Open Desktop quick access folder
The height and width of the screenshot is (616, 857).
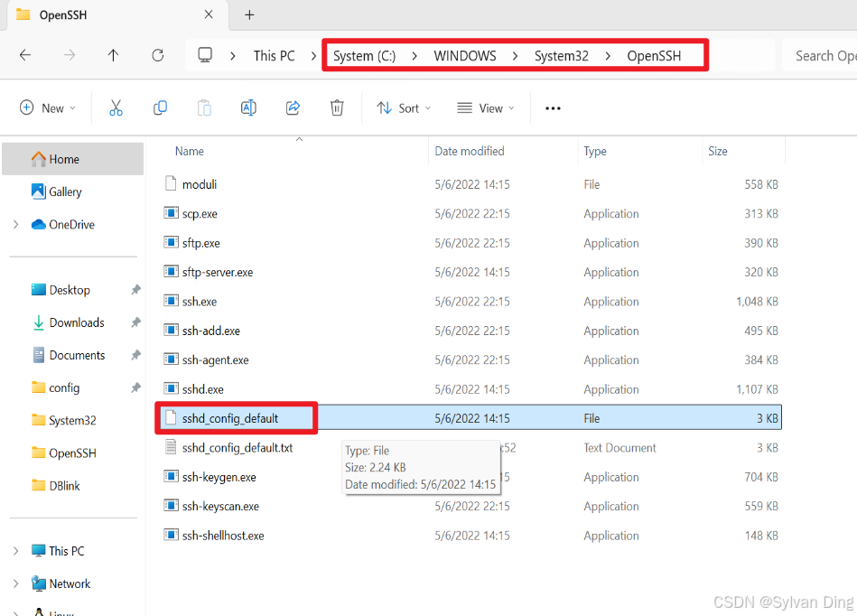click(70, 290)
